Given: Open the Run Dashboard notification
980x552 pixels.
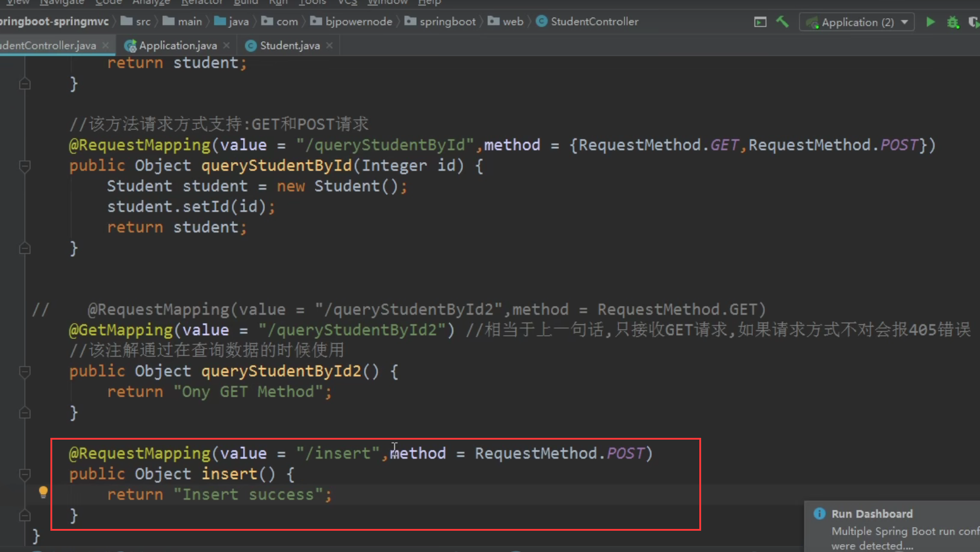Looking at the screenshot, I should [x=893, y=526].
